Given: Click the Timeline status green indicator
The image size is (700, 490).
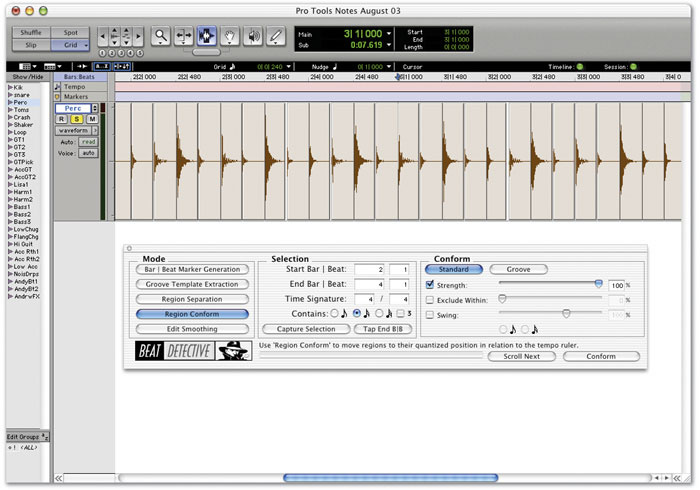Looking at the screenshot, I should pyautogui.click(x=579, y=66).
